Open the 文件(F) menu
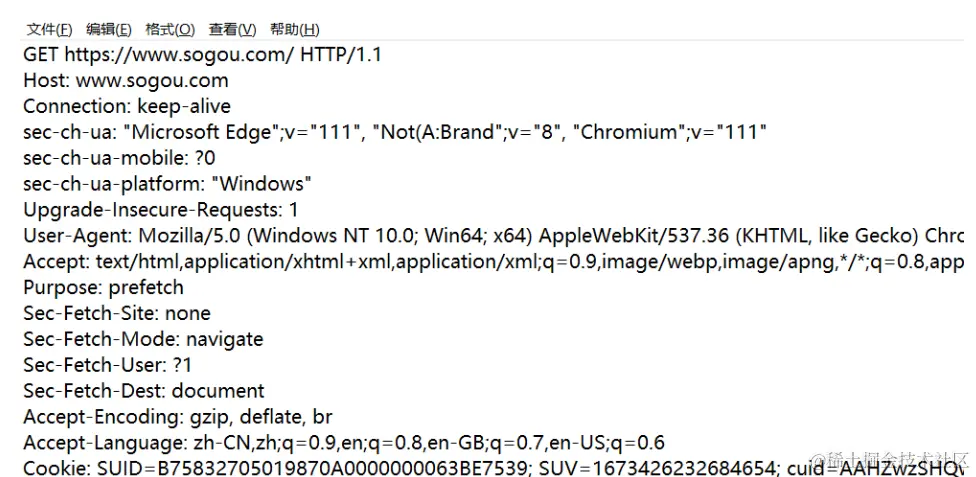Viewport: 976px width, 477px height. pyautogui.click(x=49, y=29)
